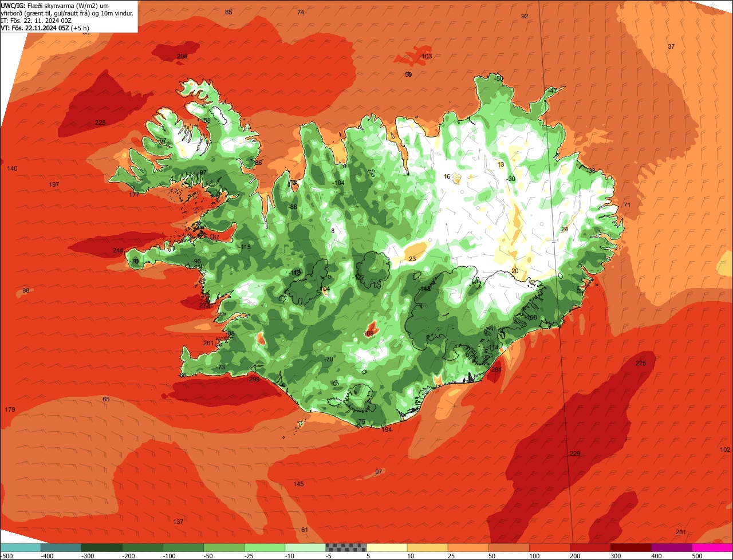
Task: Click the map value '74' at the top
Action: point(301,12)
